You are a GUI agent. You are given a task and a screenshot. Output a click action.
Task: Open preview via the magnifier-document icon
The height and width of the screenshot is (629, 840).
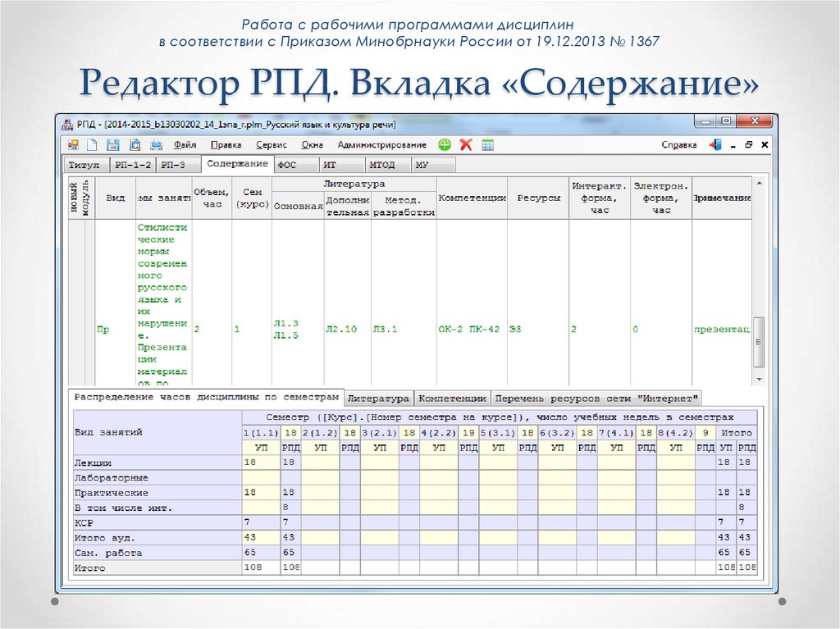pyautogui.click(x=134, y=144)
